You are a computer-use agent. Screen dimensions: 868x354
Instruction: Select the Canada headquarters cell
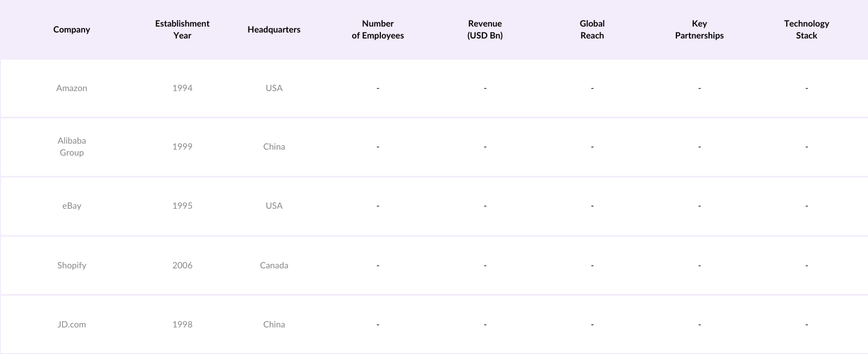[x=274, y=265]
